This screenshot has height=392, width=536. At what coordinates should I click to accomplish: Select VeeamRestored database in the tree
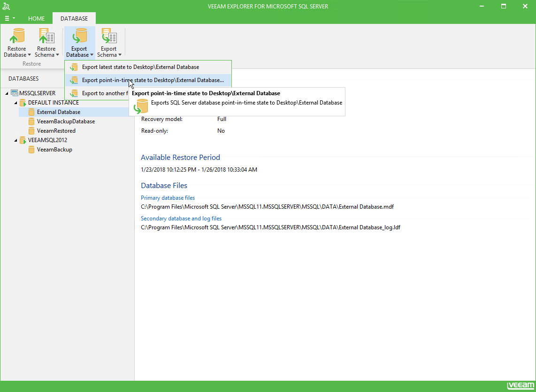tap(56, 131)
